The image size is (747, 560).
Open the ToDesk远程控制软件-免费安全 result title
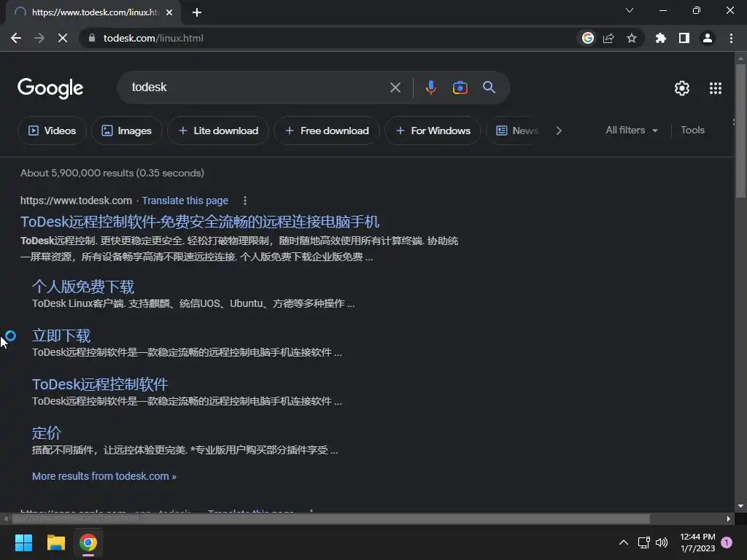pyautogui.click(x=200, y=222)
